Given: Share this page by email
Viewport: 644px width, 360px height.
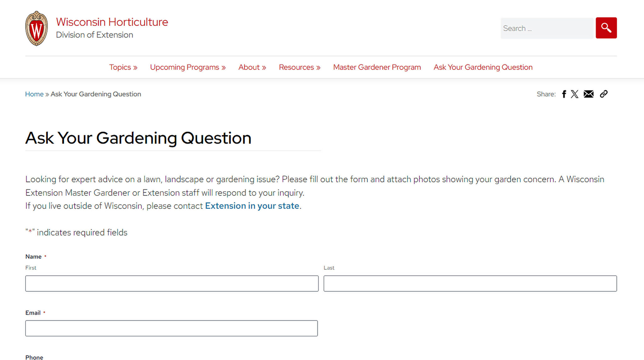Looking at the screenshot, I should click(588, 94).
